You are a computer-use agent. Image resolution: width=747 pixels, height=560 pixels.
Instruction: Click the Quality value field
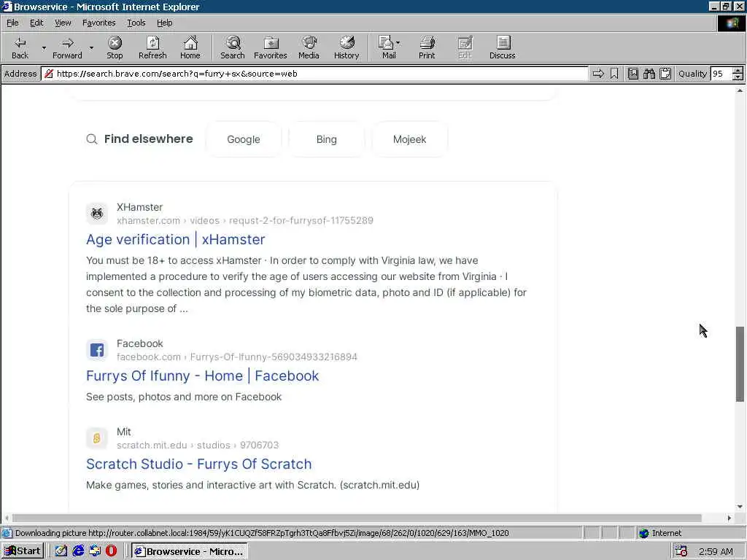(721, 74)
